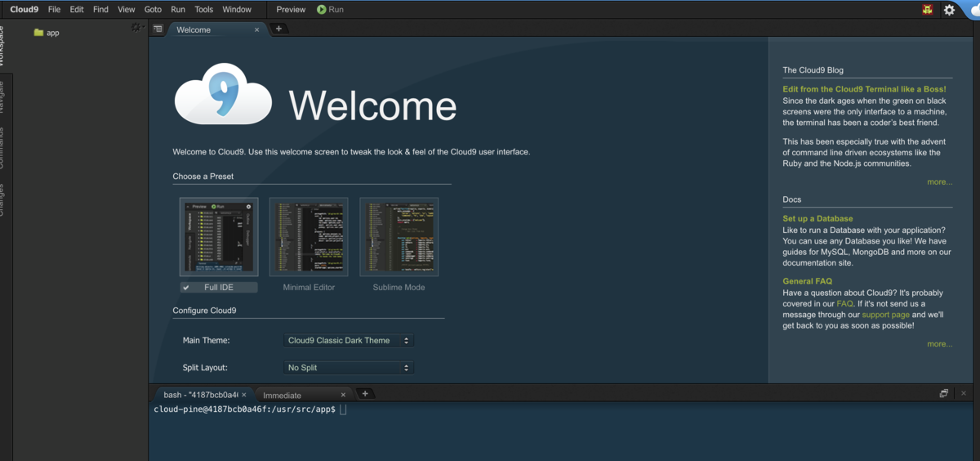The image size is (980, 461).
Task: Close the Immediate tab
Action: 342,395
